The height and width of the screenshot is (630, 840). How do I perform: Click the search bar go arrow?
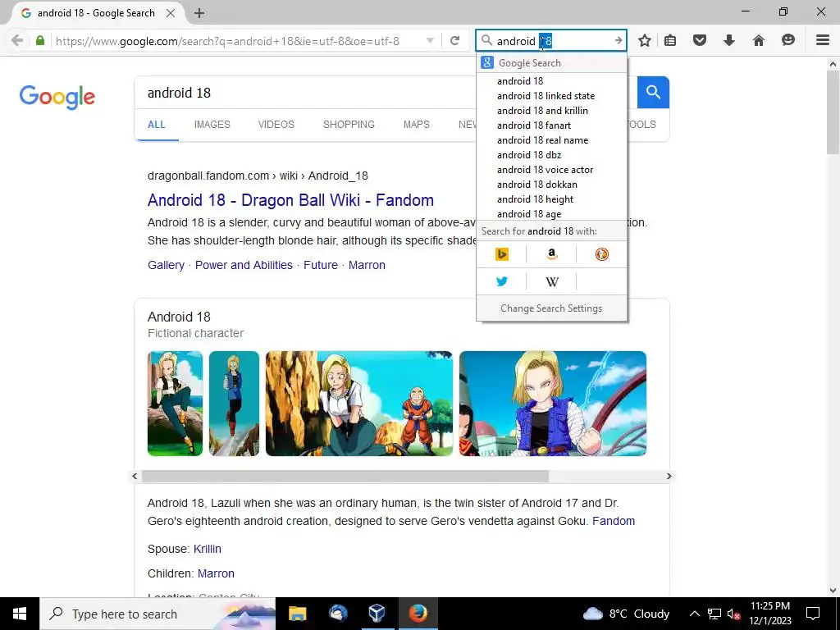619,41
